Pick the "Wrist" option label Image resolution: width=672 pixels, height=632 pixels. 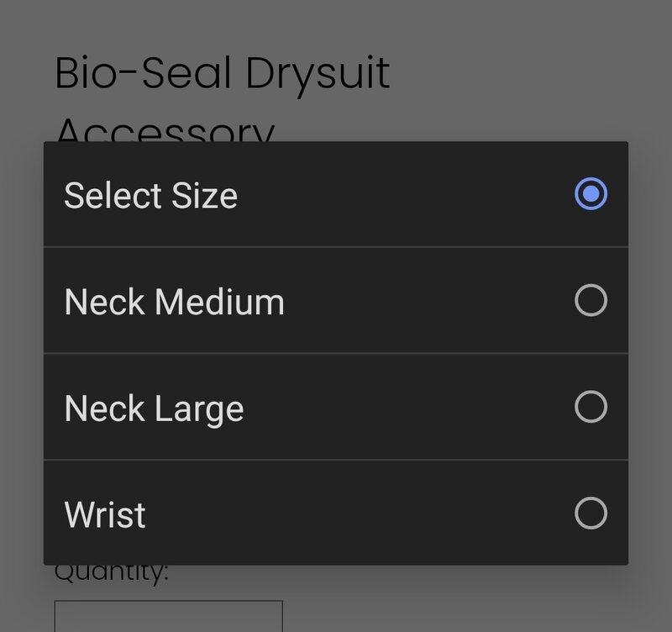tap(105, 514)
